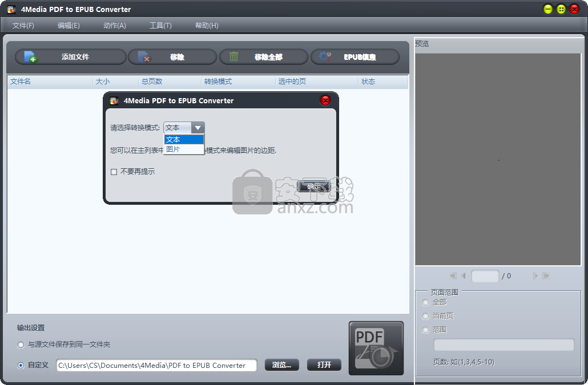Open the File 文件(F) menu
Image resolution: width=588 pixels, height=385 pixels.
coord(23,26)
